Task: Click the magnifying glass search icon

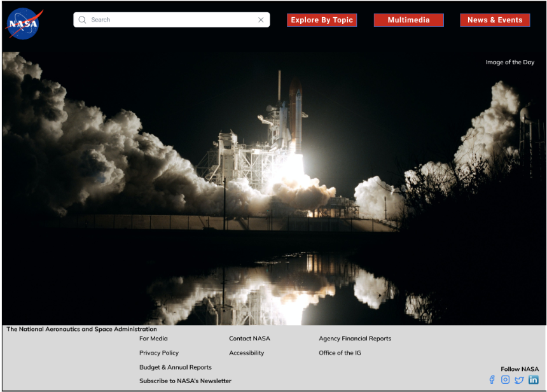Action: [83, 20]
